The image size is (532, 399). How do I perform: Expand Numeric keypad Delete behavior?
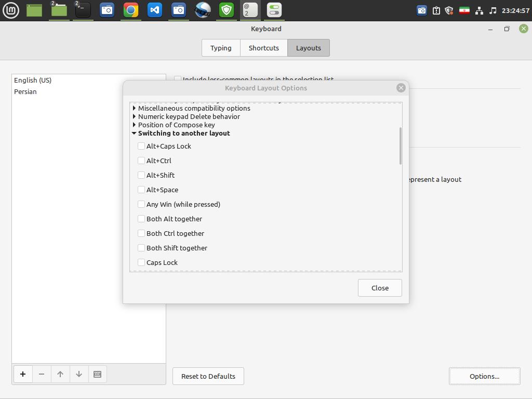click(135, 116)
